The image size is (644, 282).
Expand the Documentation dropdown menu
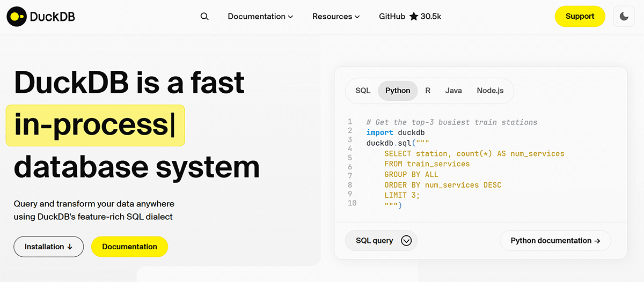[260, 17]
